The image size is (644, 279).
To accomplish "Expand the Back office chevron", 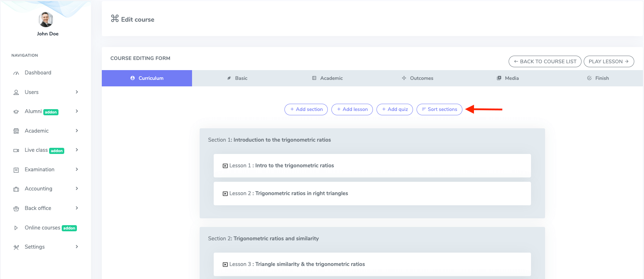I will 77,208.
